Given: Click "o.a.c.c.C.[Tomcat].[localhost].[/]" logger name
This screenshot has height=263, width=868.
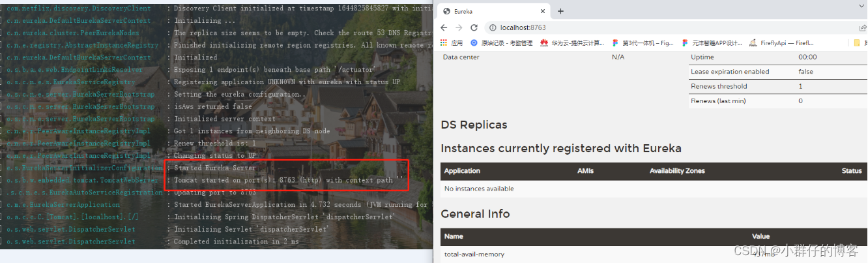Looking at the screenshot, I should (x=72, y=217).
